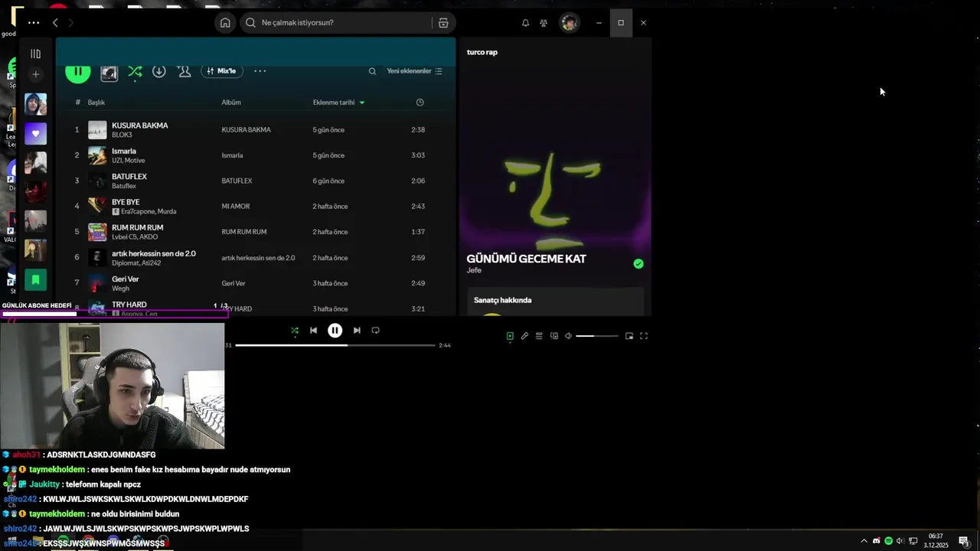Click GÜNÜMÜ GECEME KAT song title
This screenshot has height=551, width=980.
click(526, 259)
